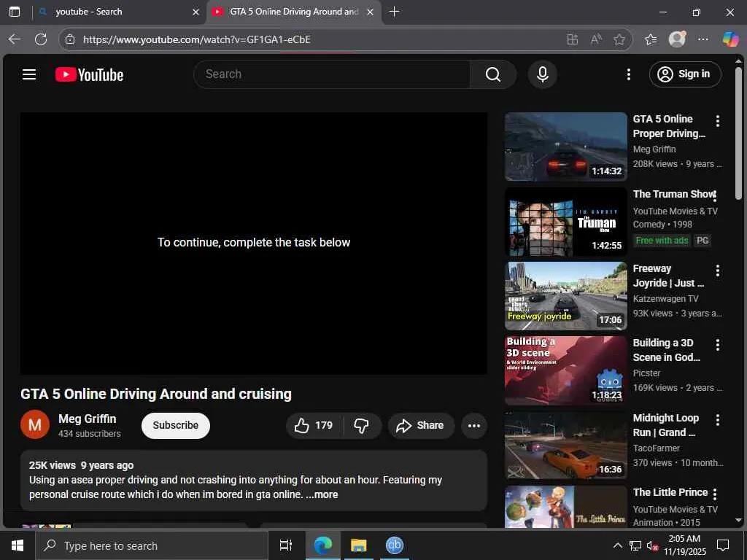Close the GTA 5 Online tab
The width and height of the screenshot is (747, 560).
370,12
